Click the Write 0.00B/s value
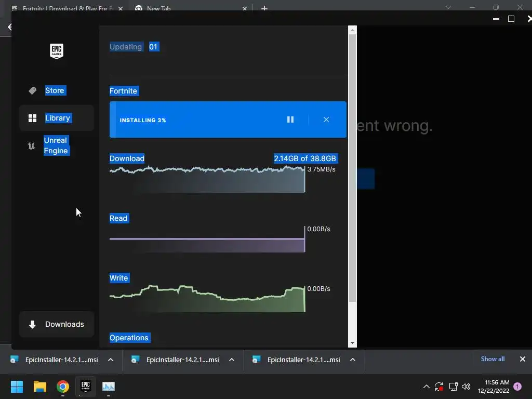The image size is (532, 399). pos(318,289)
